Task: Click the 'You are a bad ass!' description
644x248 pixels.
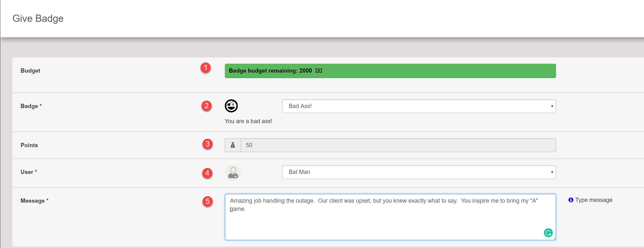Action: tap(248, 121)
